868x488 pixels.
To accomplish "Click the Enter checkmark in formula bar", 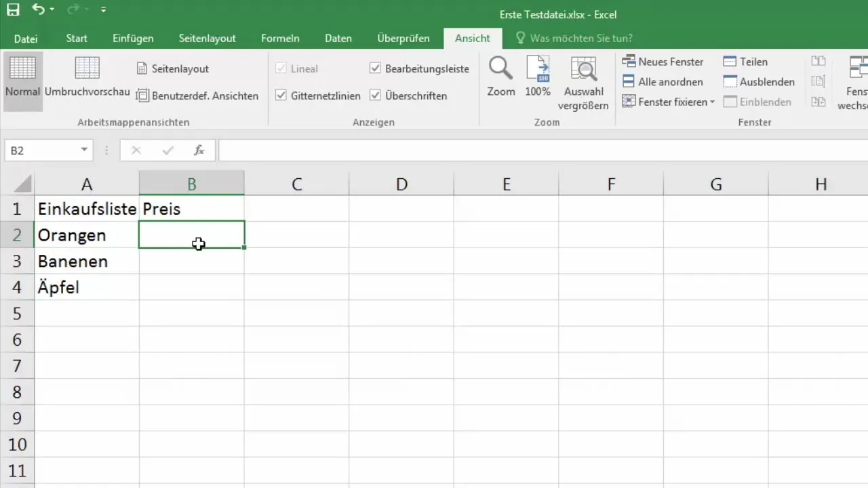I will coord(167,150).
